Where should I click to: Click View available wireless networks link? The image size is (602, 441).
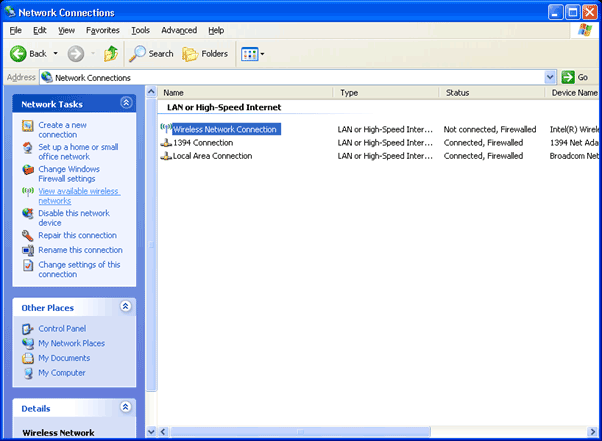[x=78, y=196]
